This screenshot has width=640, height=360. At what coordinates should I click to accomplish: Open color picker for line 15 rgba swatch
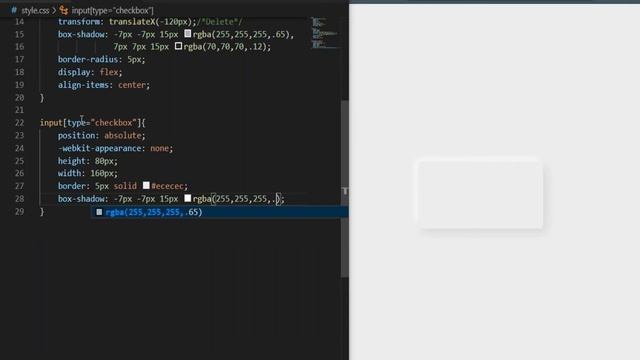coord(187,34)
